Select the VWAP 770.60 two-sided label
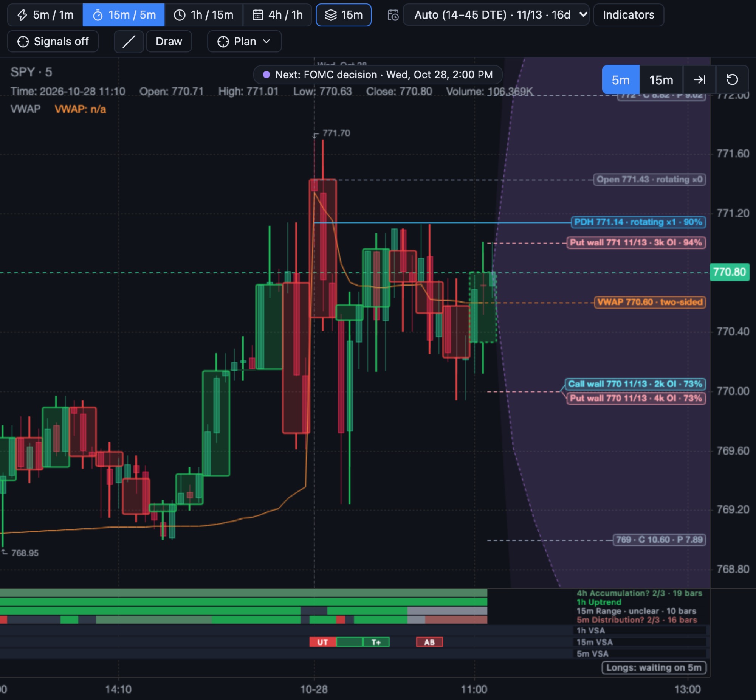756x700 pixels. pos(650,302)
